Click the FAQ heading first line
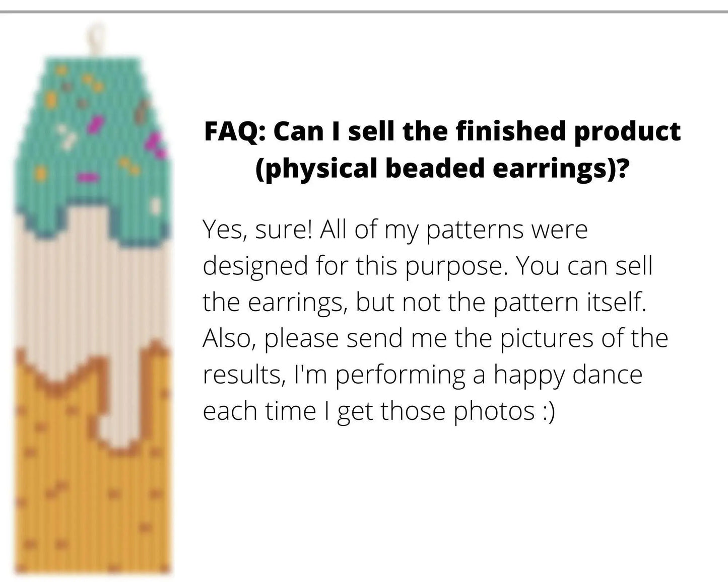 click(x=442, y=132)
